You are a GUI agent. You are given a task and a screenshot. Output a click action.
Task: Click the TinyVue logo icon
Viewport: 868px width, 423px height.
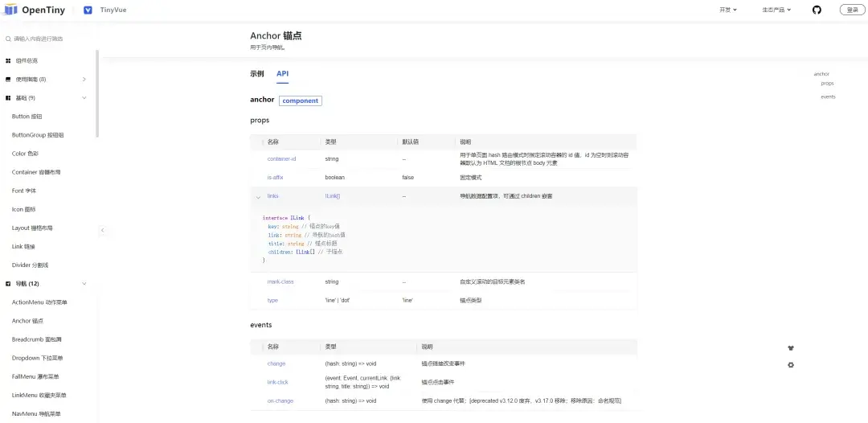click(x=88, y=10)
